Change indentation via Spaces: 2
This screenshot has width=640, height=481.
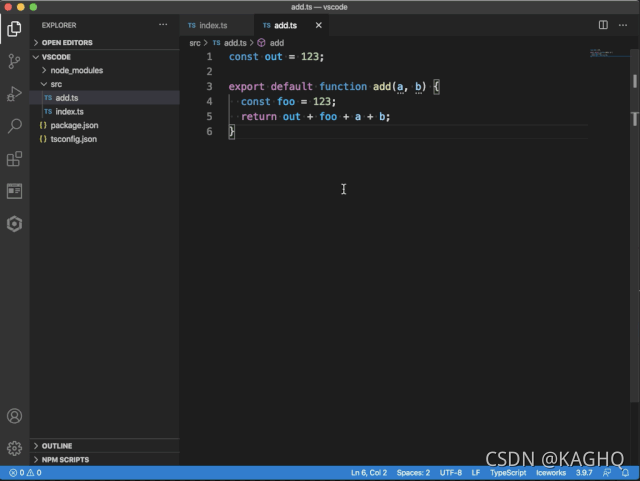[413, 473]
